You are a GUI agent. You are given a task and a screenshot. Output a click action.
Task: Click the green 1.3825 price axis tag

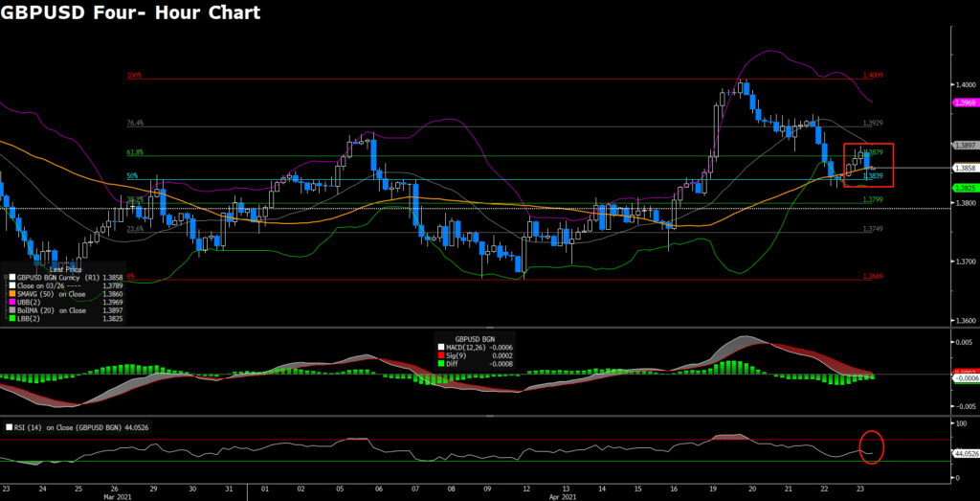[x=965, y=188]
